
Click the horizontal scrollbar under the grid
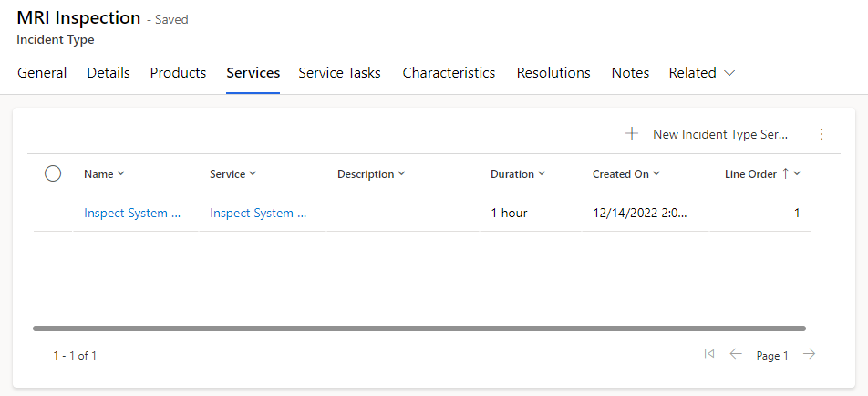tap(419, 328)
